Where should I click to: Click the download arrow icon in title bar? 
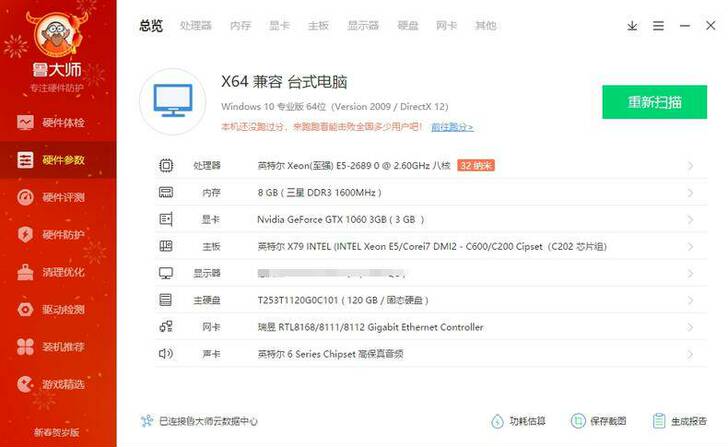[632, 26]
